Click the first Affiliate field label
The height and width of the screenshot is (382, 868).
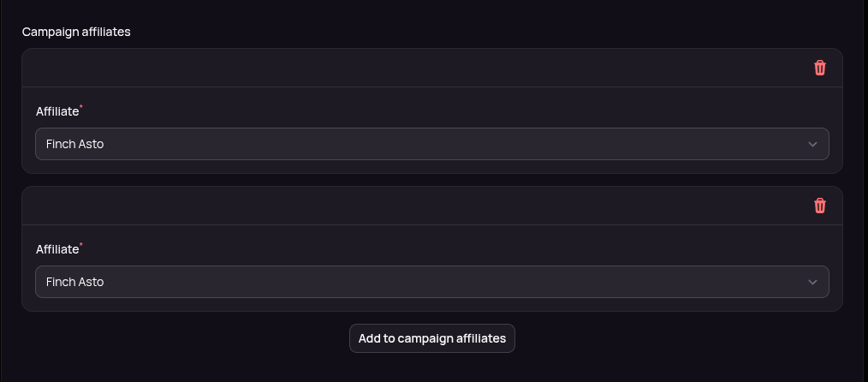(57, 111)
